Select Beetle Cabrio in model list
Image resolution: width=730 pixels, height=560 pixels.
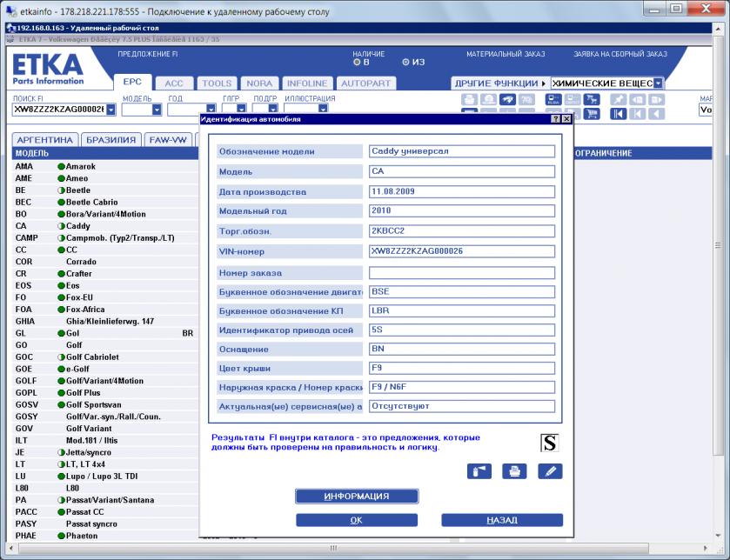click(104, 203)
